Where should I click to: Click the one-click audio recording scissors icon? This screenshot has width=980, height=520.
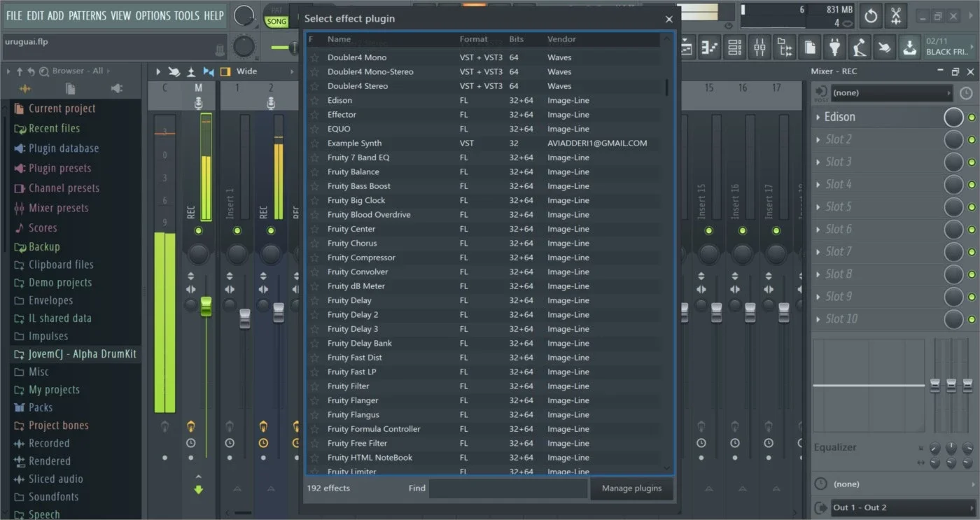[x=895, y=15]
